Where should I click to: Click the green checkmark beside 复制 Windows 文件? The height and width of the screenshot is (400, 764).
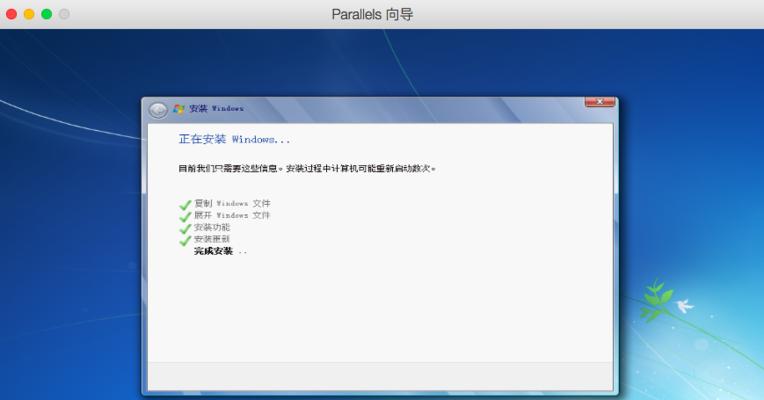[x=185, y=205]
